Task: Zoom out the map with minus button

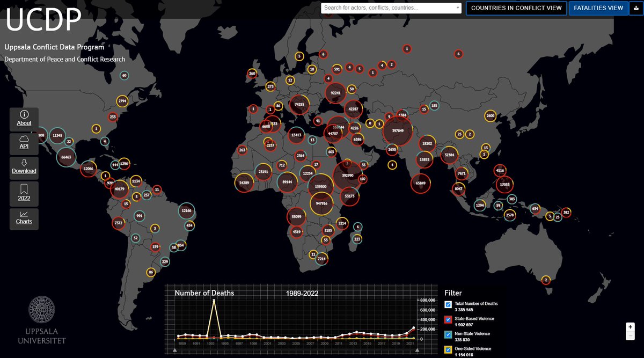Action: (x=631, y=335)
